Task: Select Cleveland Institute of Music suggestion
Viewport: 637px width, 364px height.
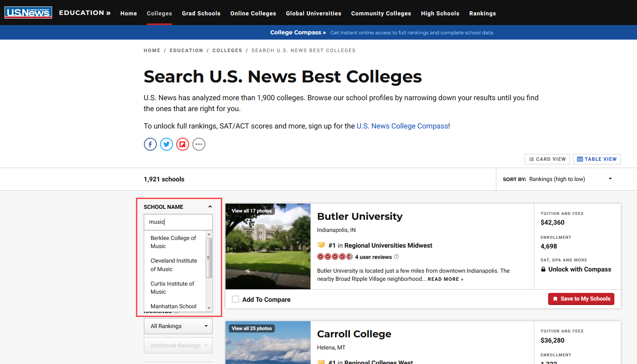Action: point(175,265)
